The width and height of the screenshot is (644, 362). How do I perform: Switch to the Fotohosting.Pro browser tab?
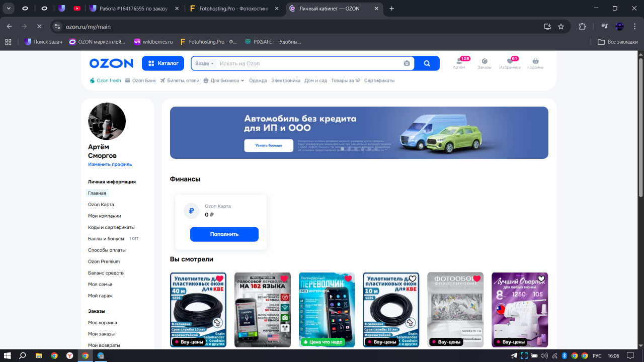(234, 9)
